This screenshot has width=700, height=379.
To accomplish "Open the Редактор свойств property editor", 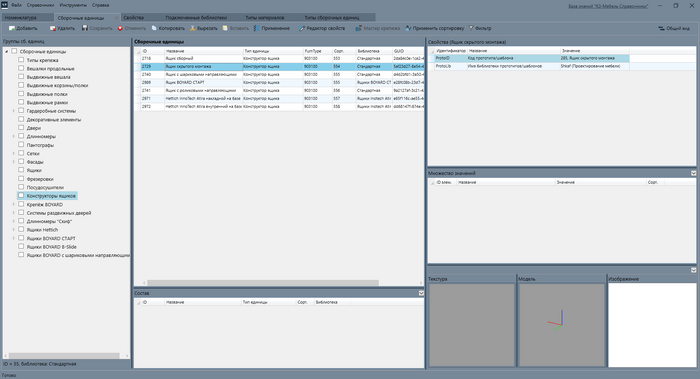I will coord(322,28).
